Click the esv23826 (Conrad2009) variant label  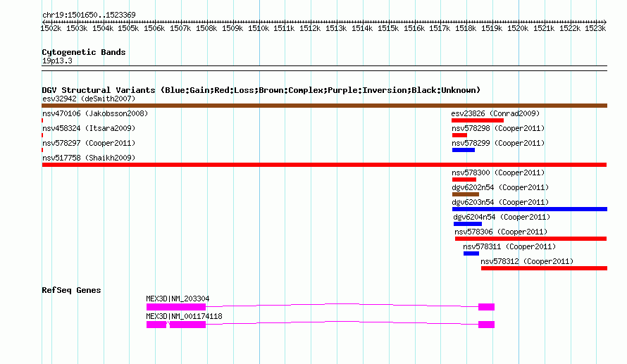click(x=495, y=113)
